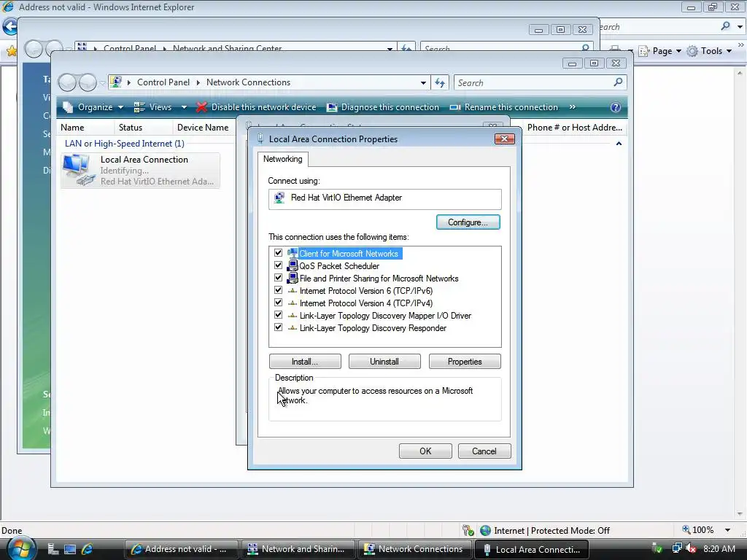Switch to Network and Sharing taskbar button

298,549
